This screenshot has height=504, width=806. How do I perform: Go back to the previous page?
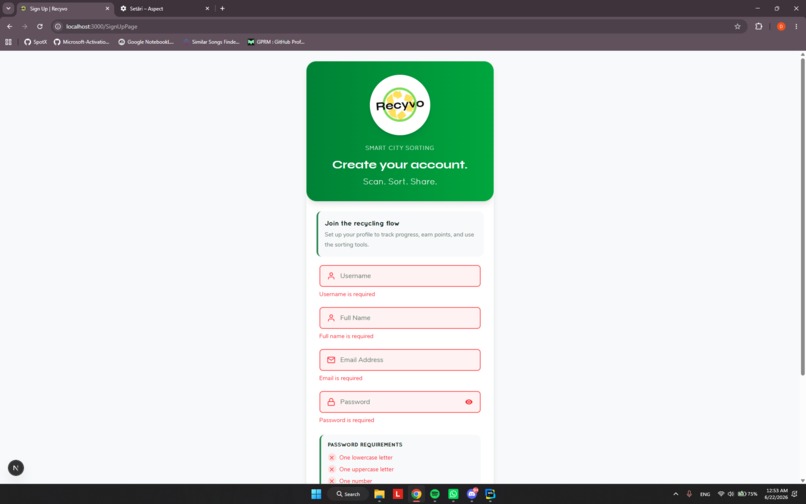[10, 26]
